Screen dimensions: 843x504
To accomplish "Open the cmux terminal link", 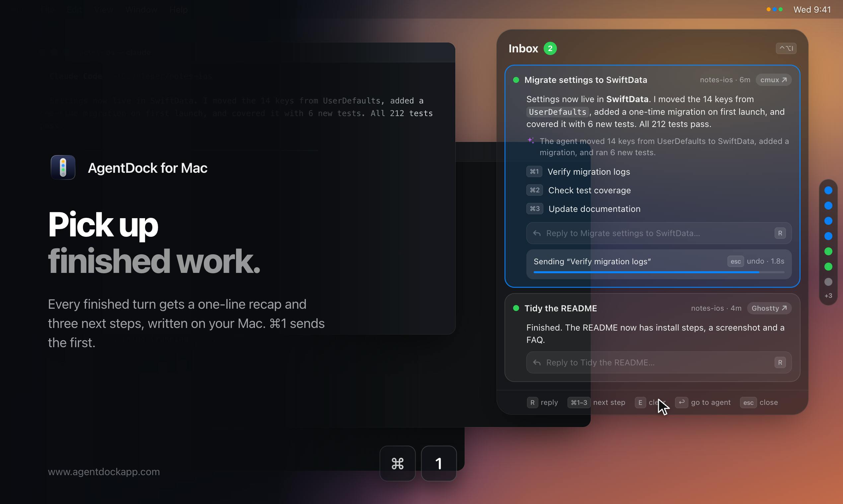I will 773,80.
